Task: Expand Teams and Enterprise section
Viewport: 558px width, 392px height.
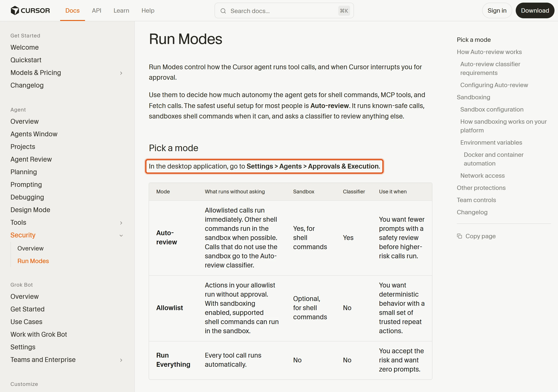Action: coord(121,360)
